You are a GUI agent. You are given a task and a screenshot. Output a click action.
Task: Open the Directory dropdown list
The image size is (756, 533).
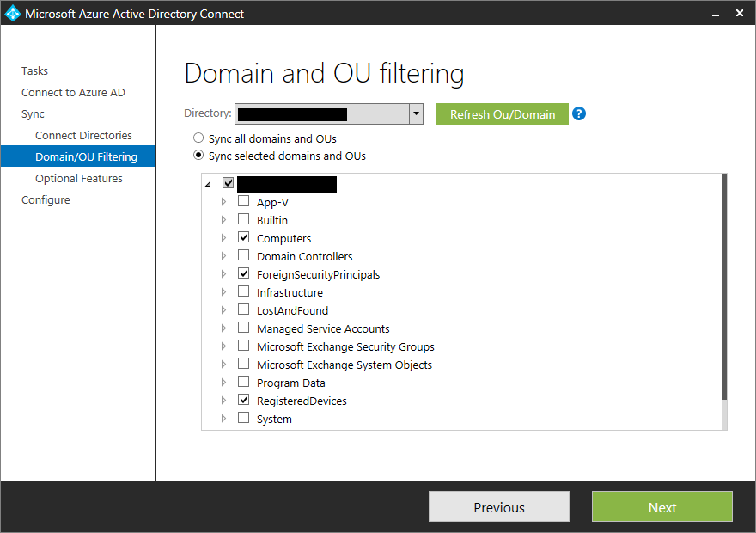coord(416,113)
